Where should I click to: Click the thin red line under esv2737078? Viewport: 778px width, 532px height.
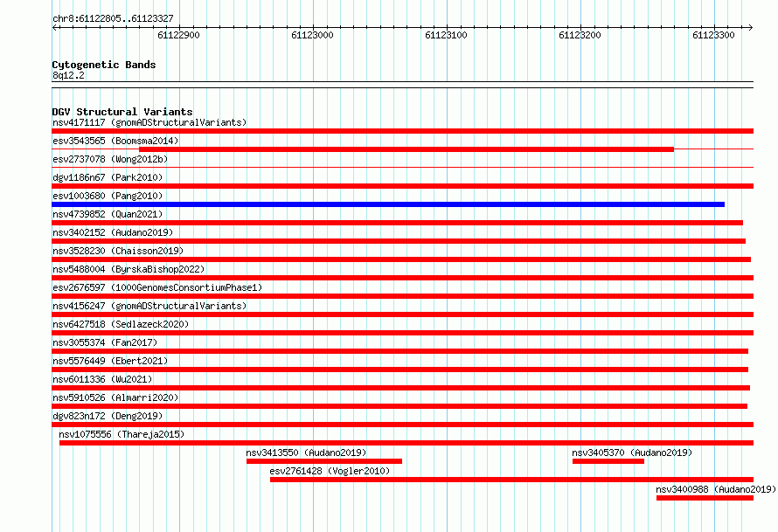point(402,168)
